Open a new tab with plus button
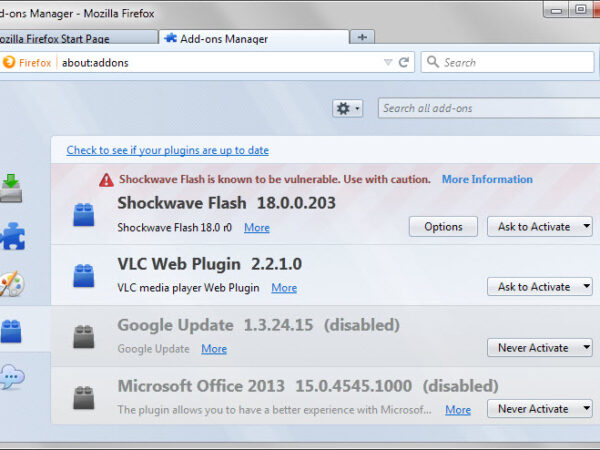The image size is (600, 450). pos(362,37)
